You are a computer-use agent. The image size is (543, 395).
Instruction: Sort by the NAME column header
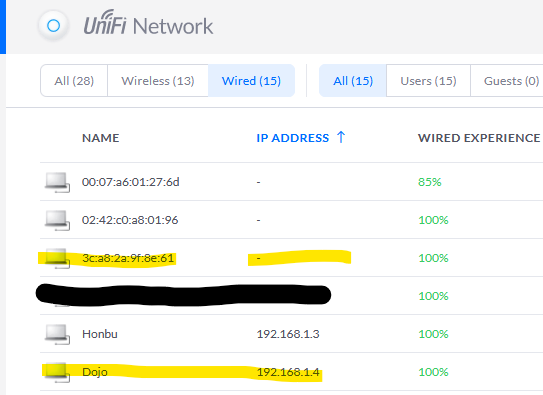click(x=100, y=138)
